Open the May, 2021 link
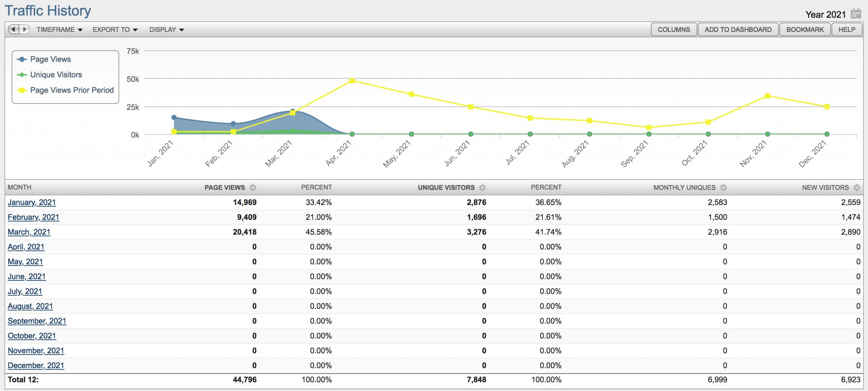The height and width of the screenshot is (391, 868). [x=25, y=262]
